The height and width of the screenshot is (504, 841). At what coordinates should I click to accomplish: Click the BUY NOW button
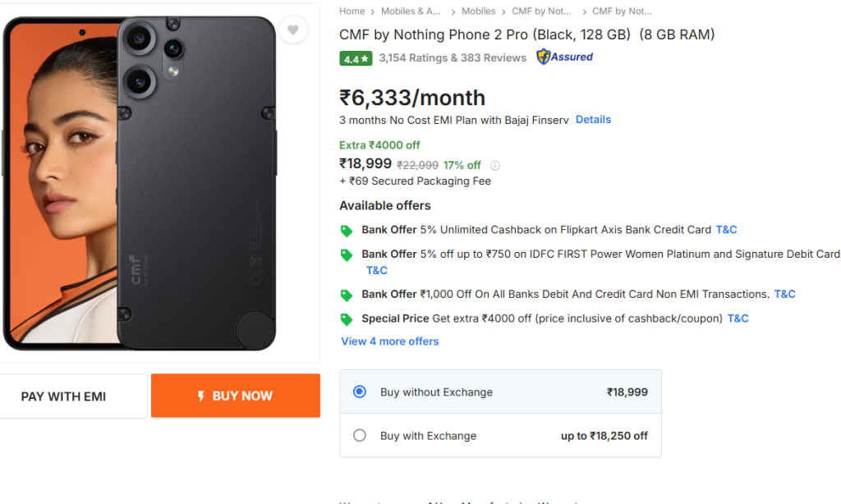[x=236, y=395]
